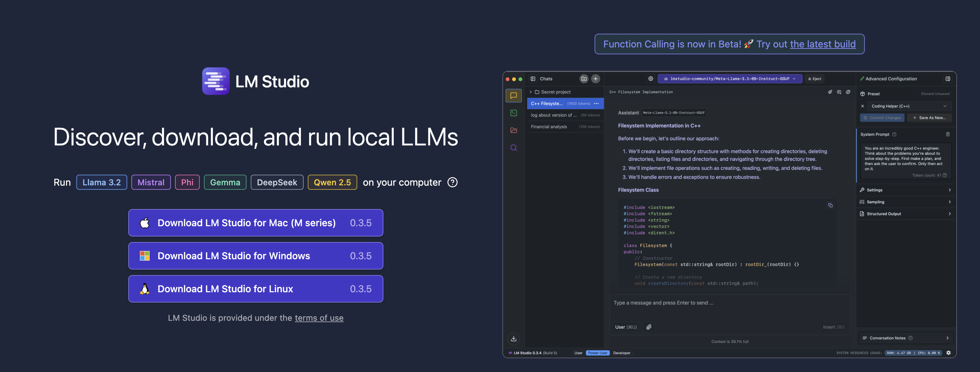Click the new chat plus button
Image resolution: width=980 pixels, height=372 pixels.
pos(595,79)
